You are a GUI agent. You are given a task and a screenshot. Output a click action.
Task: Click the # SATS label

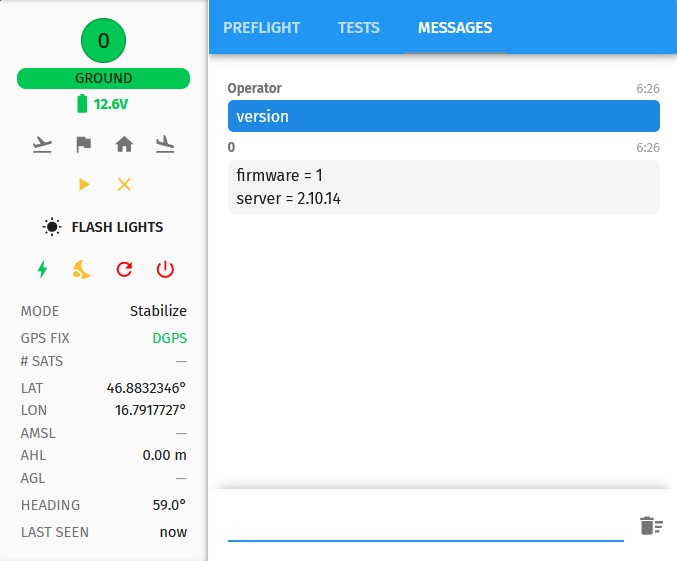42,361
